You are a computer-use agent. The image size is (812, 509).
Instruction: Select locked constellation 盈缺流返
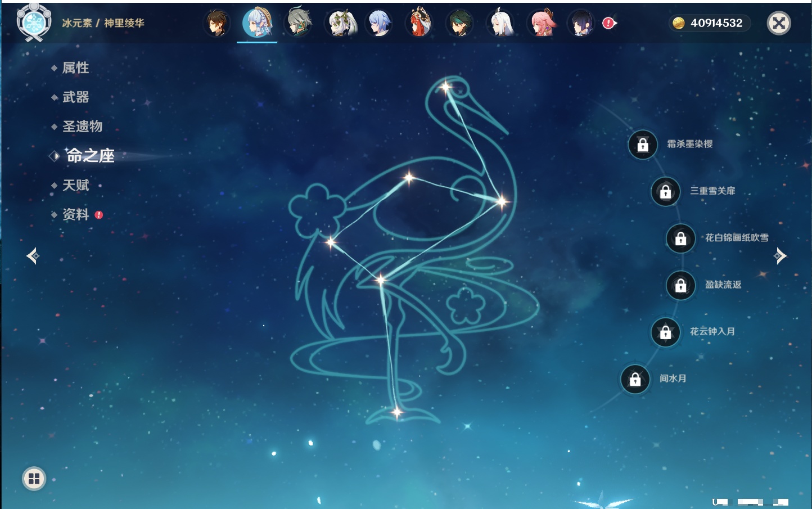(x=681, y=285)
